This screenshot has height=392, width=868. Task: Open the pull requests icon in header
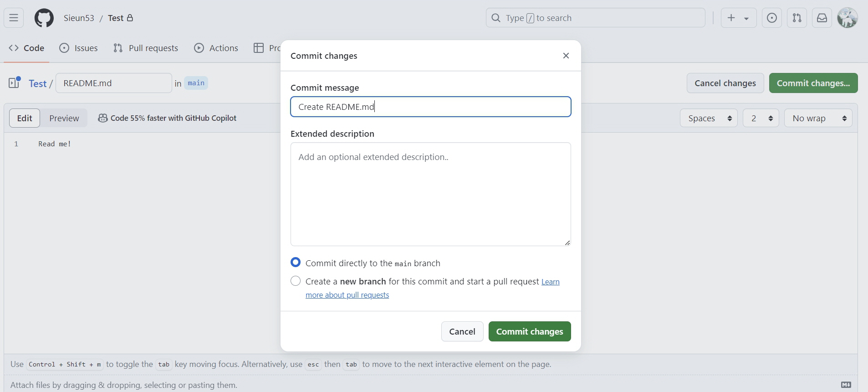click(797, 18)
